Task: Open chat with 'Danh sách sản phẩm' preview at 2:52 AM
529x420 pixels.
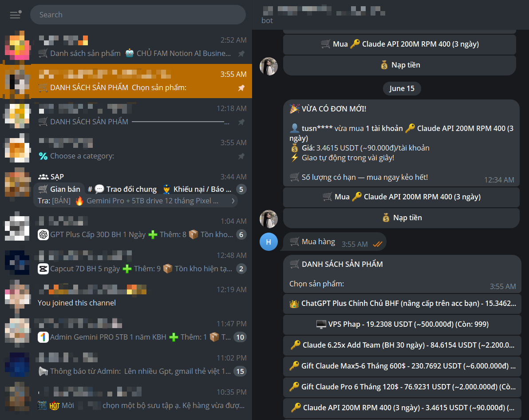Action: click(x=126, y=47)
